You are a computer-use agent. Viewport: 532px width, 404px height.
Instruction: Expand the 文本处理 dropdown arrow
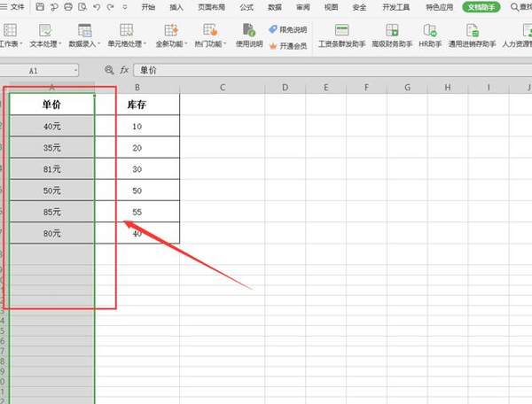coord(60,43)
